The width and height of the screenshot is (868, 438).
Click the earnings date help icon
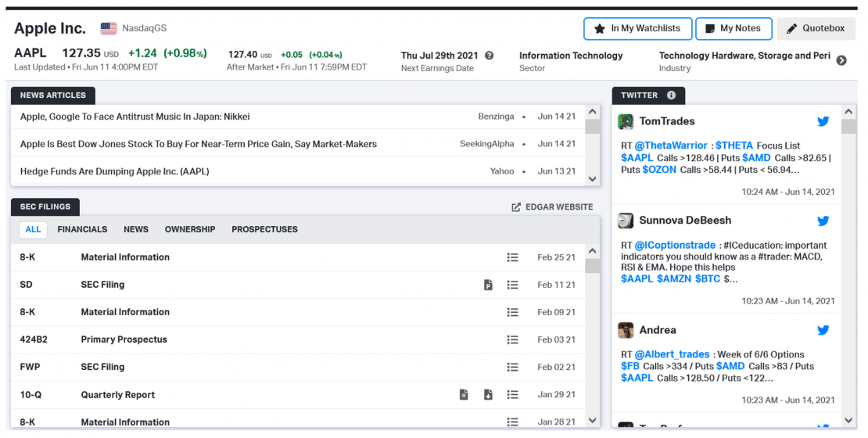(490, 56)
